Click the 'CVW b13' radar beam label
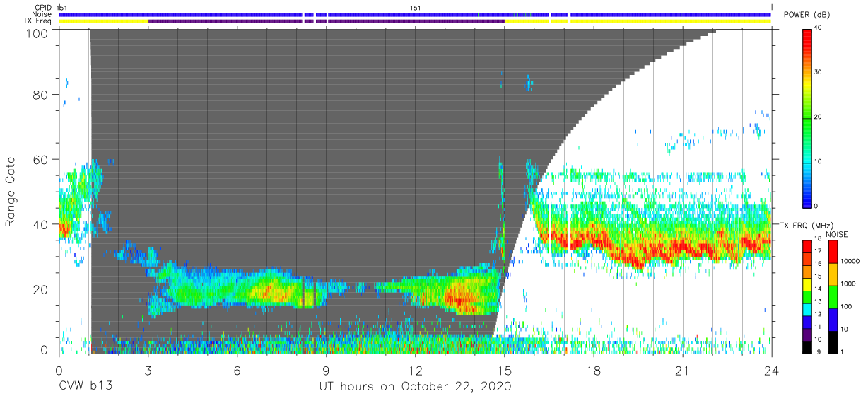868x401 pixels. 85,387
